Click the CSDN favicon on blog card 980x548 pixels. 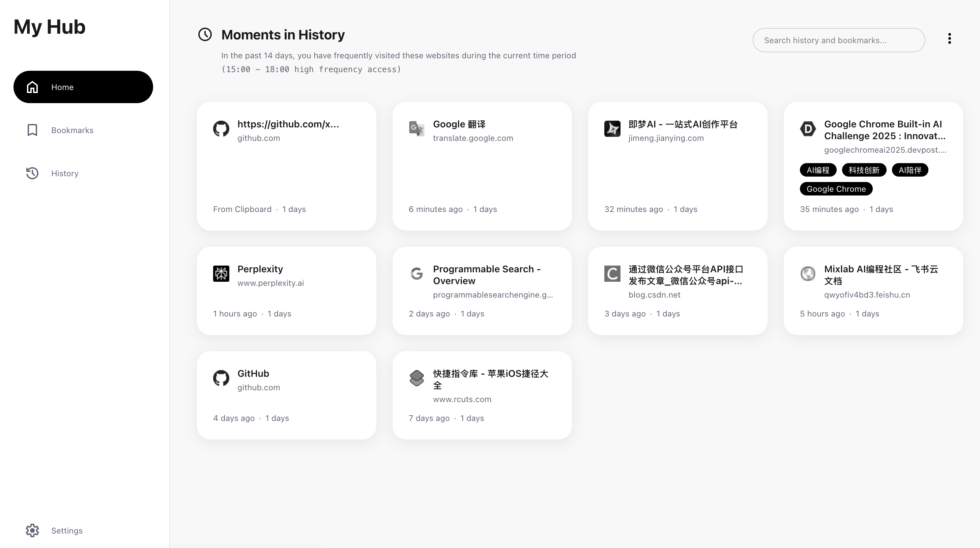coord(612,273)
